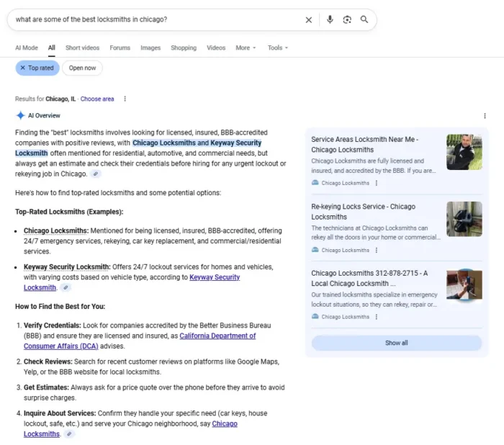
Task: Choose area for Chicago results
Action: coord(97,99)
